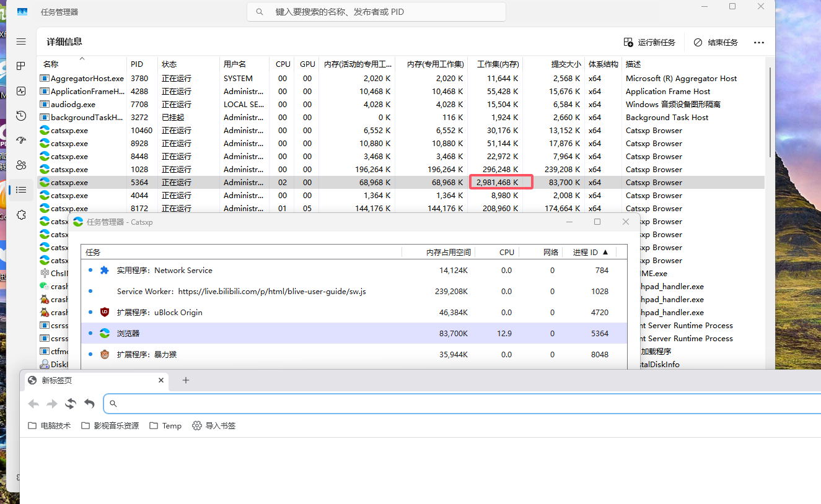Open the Task Manager hamburger navigation menu

click(x=21, y=41)
